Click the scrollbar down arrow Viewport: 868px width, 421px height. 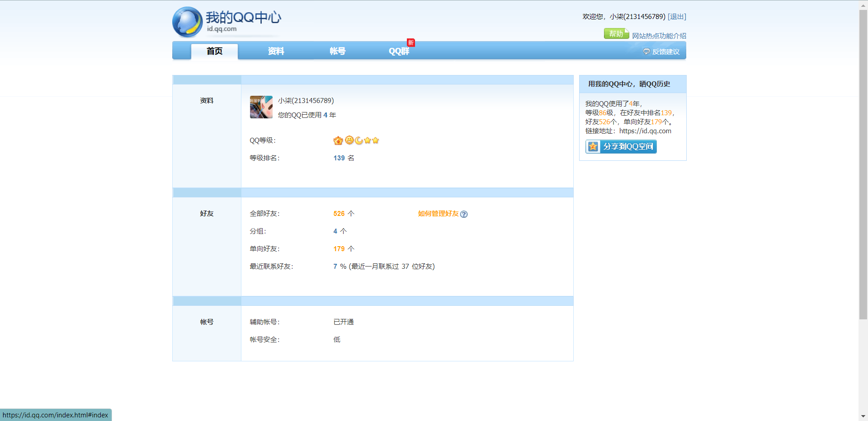pyautogui.click(x=863, y=416)
